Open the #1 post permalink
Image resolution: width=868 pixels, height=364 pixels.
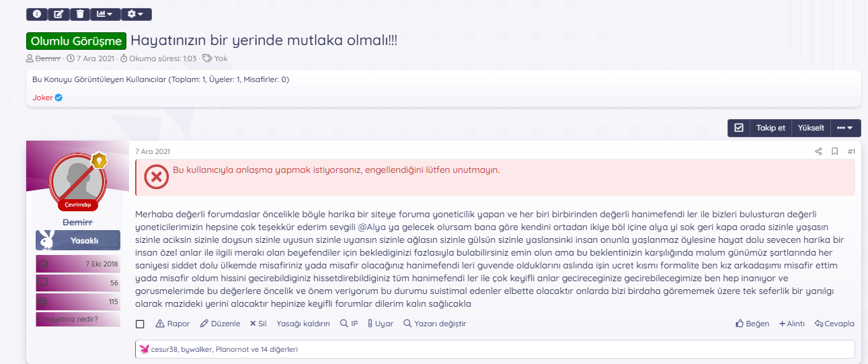pos(851,151)
